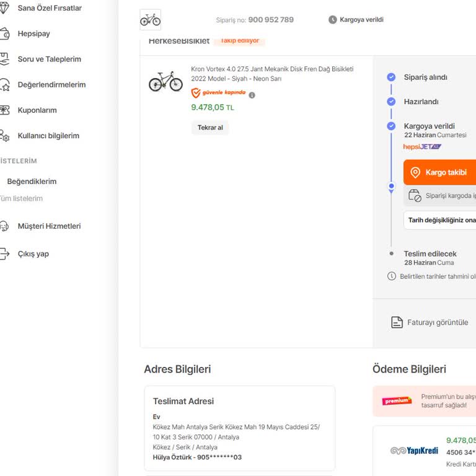This screenshot has height=476, width=476.
Task: Open the Kron Vortex 4.0 product title
Action: 272,74
